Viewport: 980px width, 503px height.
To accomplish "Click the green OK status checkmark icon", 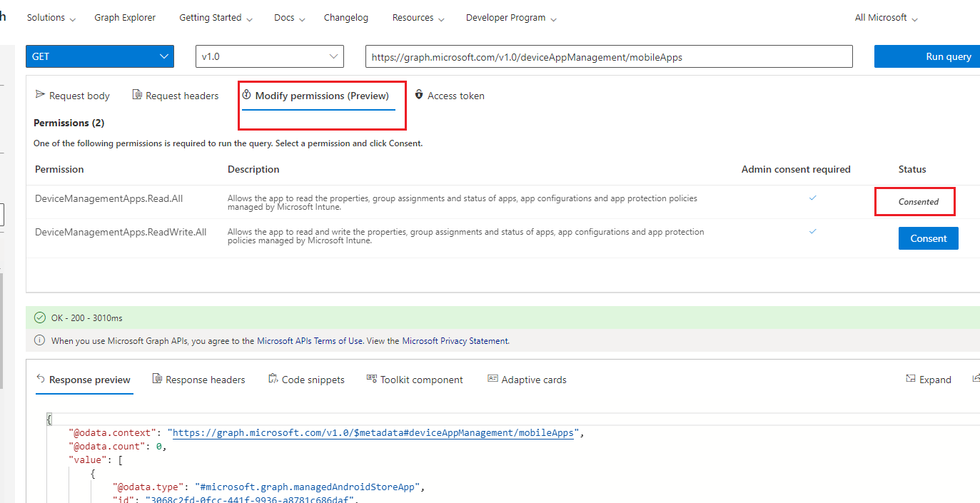I will [40, 317].
